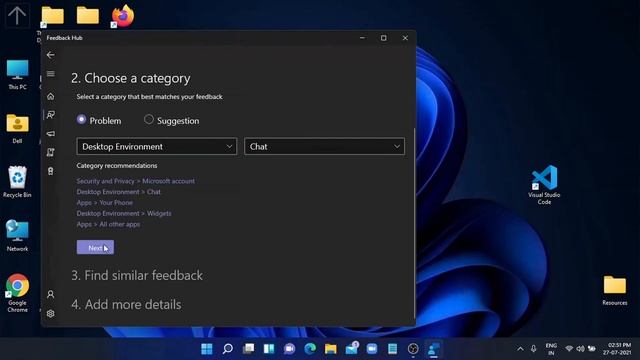This screenshot has height=360, width=640.
Task: Open the taskbar clock and date
Action: coord(617,349)
